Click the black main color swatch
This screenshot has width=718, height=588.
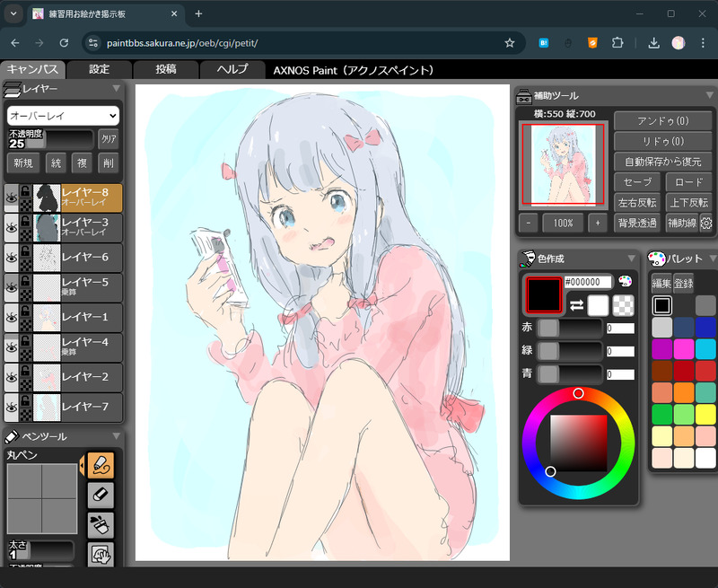click(544, 295)
